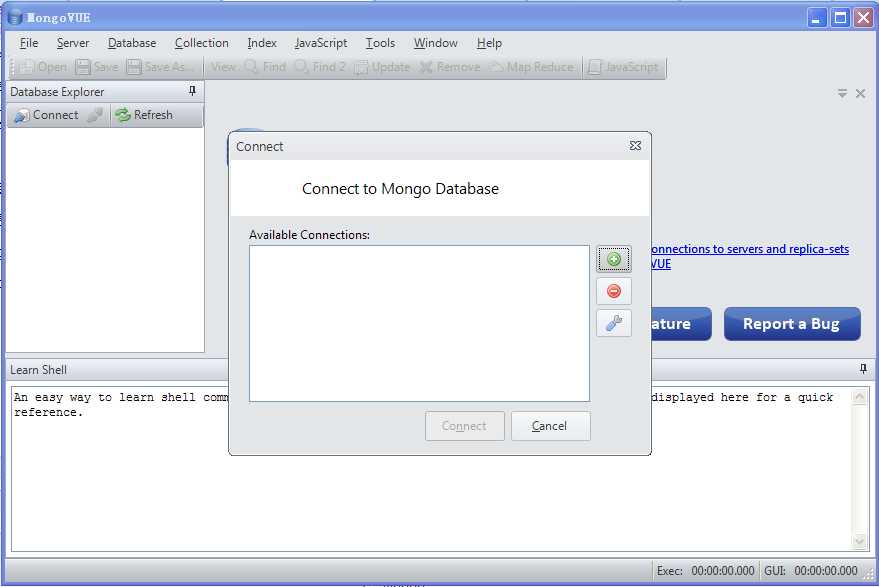Open the servers and replica-sets link

(x=750, y=249)
